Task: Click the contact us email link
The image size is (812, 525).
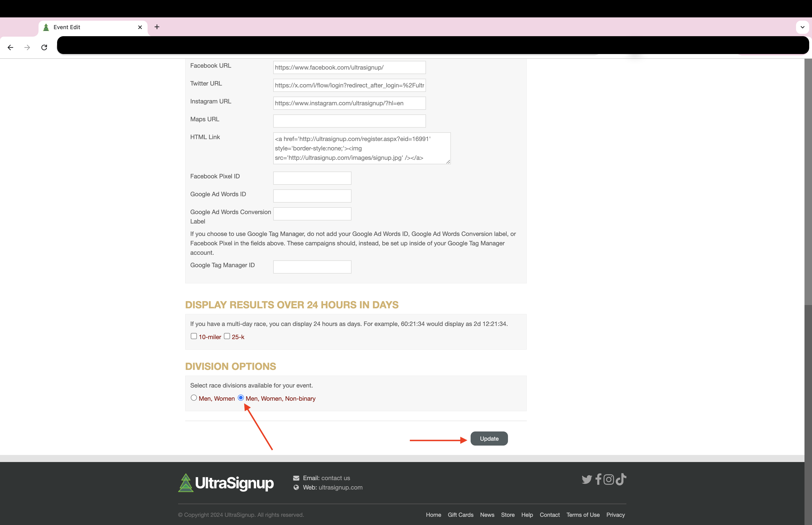Action: pyautogui.click(x=336, y=478)
